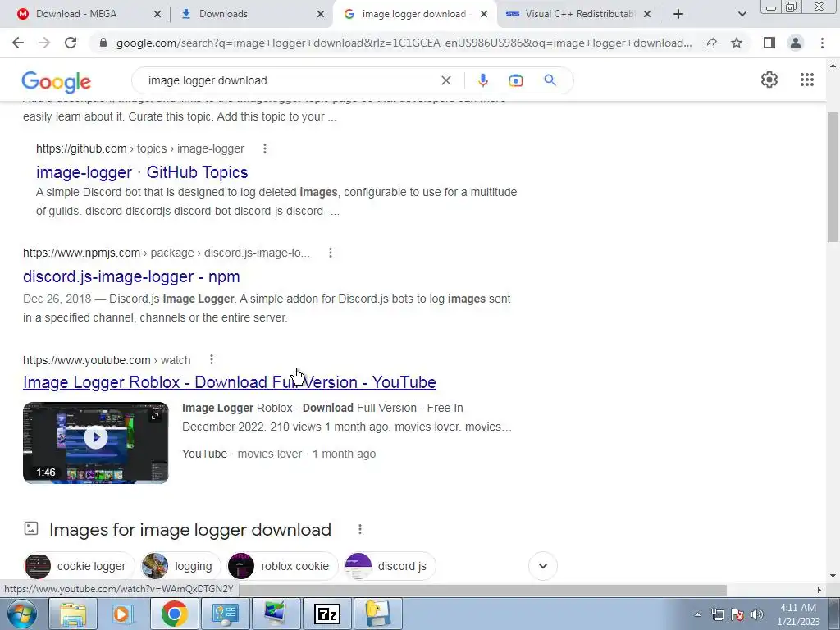Select the image logger download tab
The height and width of the screenshot is (630, 840).
click(x=413, y=14)
